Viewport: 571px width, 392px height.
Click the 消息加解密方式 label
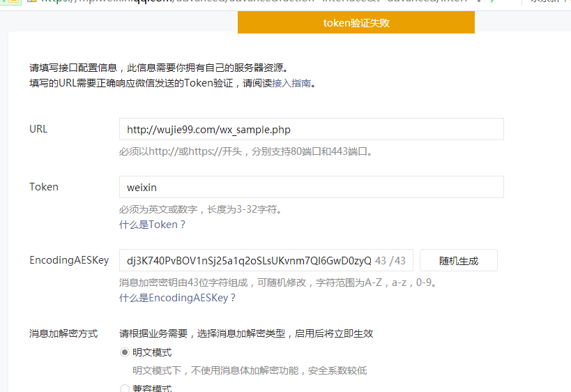[x=63, y=333]
